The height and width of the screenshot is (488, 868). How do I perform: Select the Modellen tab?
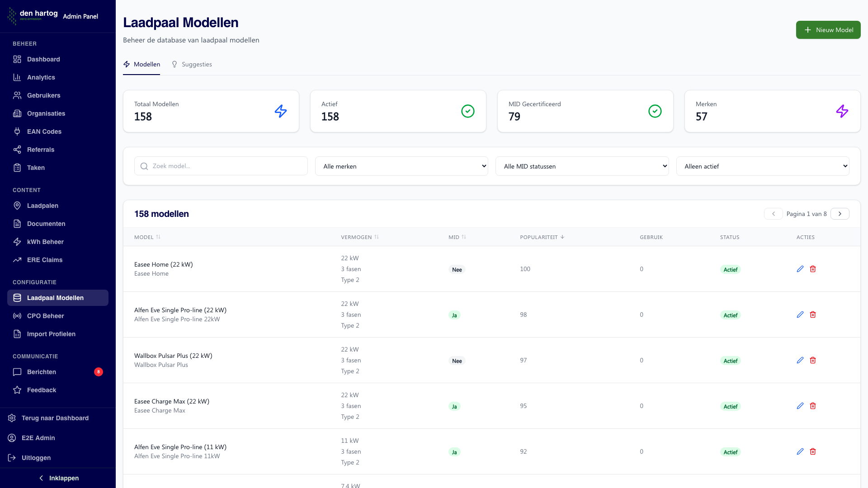(x=142, y=64)
